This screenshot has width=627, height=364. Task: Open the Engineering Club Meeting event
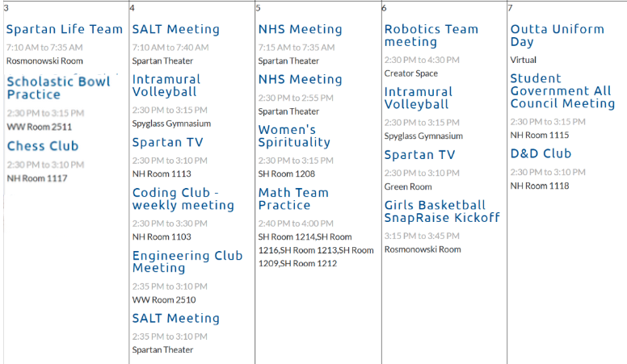click(187, 262)
